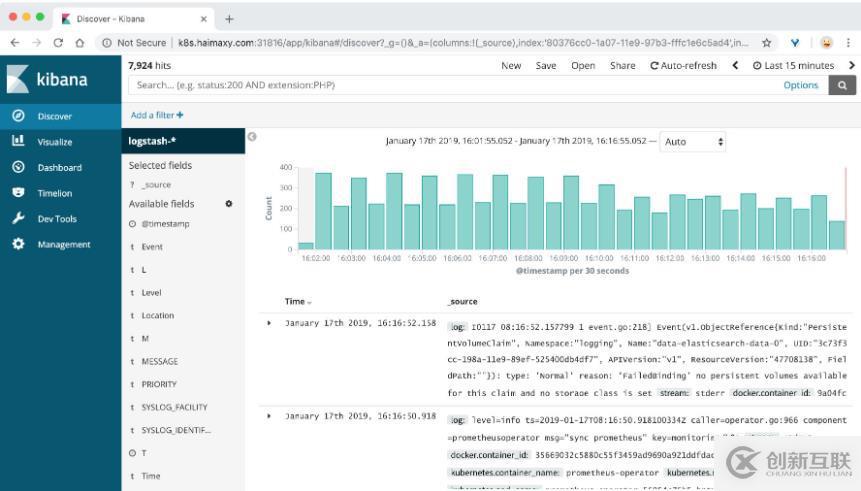This screenshot has height=491, width=861.
Task: Open the Timelion sidebar icon
Action: [18, 193]
